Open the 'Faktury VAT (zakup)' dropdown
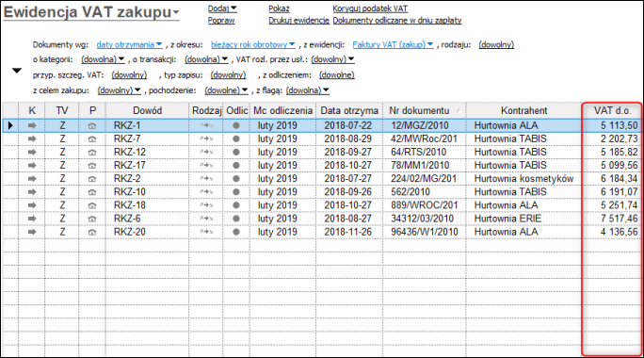 point(393,45)
